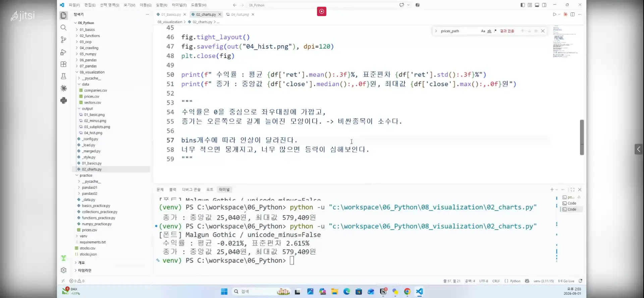Select venv (3.11.15) interpreter in status bar
644x298 pixels.
click(x=543, y=281)
